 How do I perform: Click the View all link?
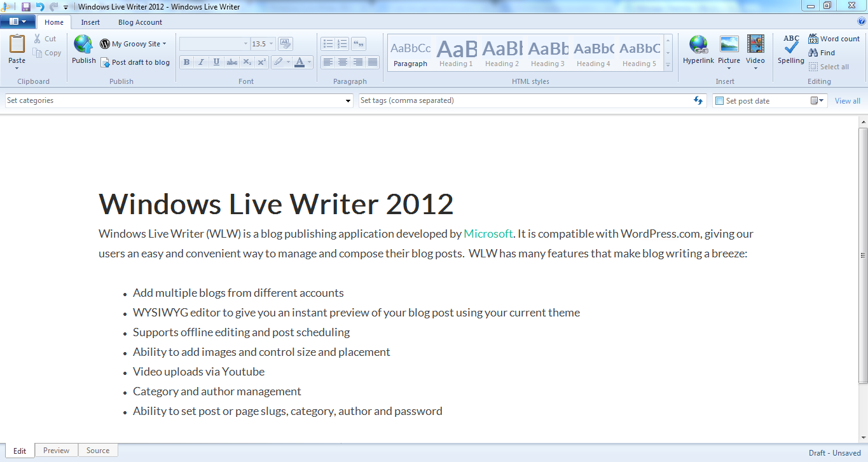coord(847,100)
